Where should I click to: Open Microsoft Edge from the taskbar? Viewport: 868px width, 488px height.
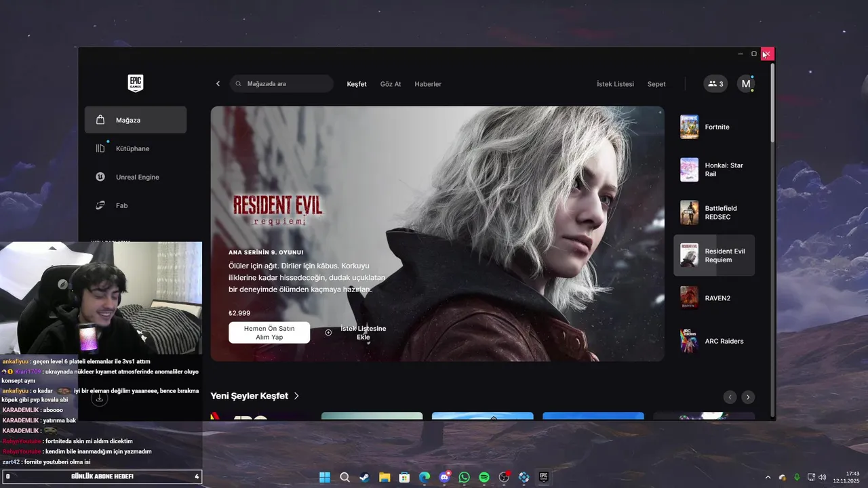click(425, 477)
